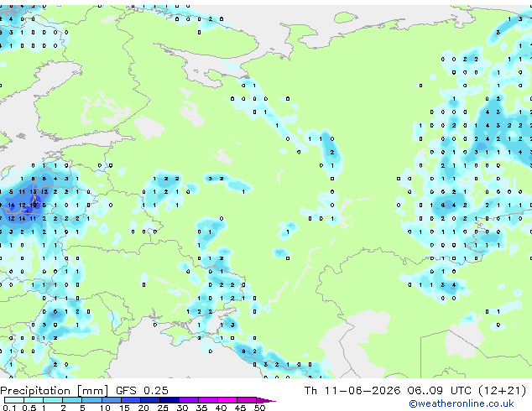
Task: Click the date 'Th 11-06-2026'
Action: 352,391
